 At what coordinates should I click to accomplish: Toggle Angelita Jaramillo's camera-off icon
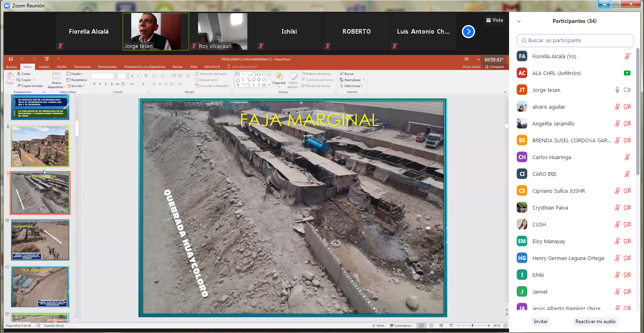click(627, 123)
